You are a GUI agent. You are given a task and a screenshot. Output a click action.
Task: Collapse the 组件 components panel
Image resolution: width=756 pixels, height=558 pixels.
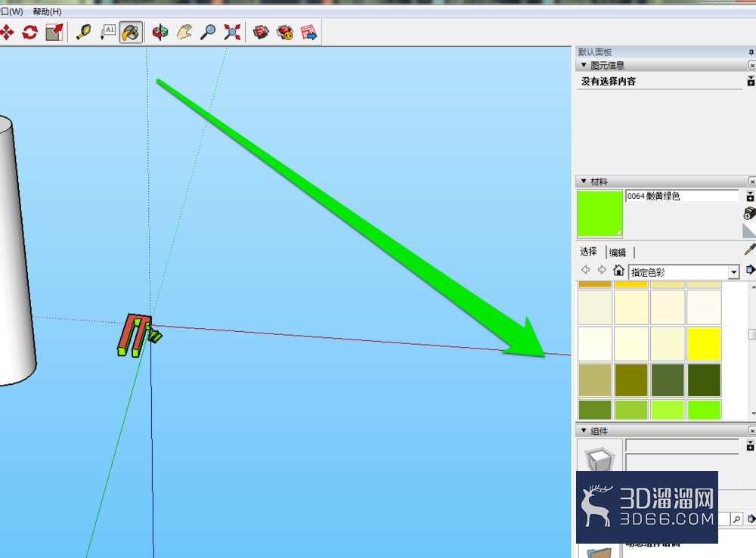pos(584,430)
